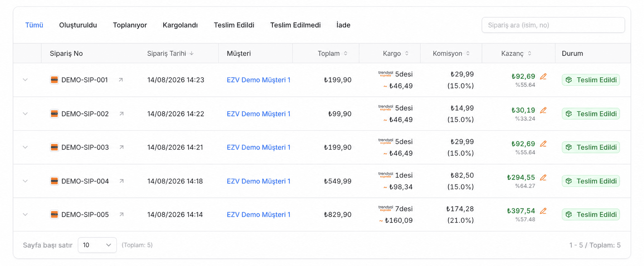This screenshot has height=266, width=644.
Task: Expand row DEMO-SIP-005 details
Action: (x=25, y=215)
